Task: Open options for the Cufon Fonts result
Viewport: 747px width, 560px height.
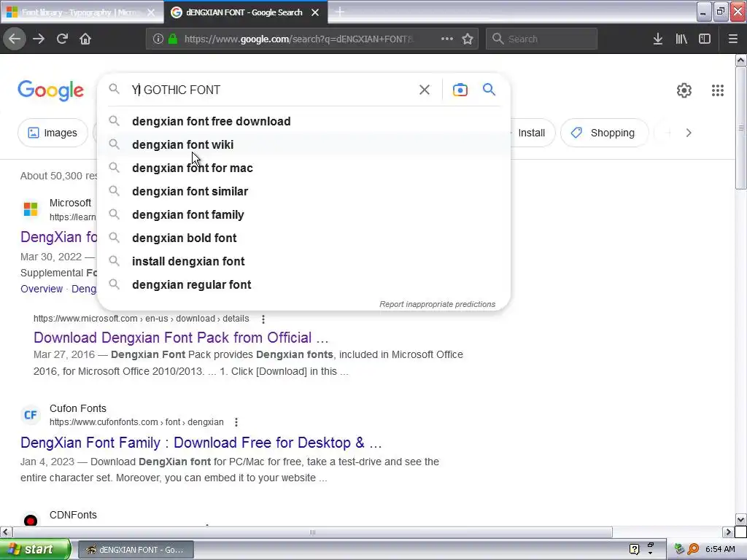Action: click(236, 422)
